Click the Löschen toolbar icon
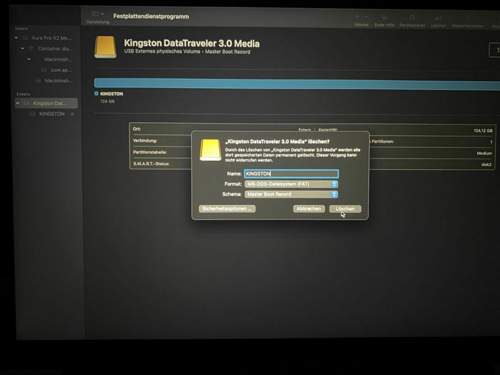500x375 pixels. coord(438,18)
